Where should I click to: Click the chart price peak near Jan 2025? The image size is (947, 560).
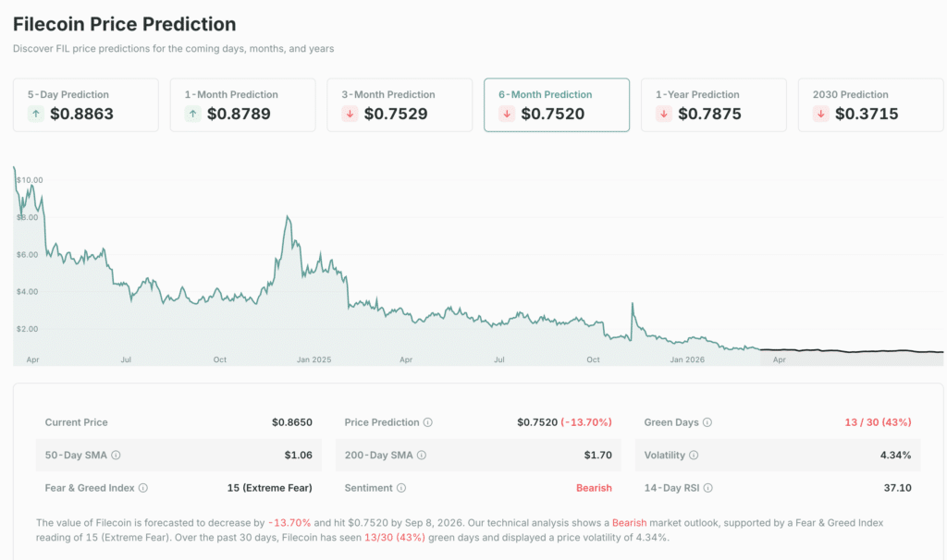(x=289, y=214)
